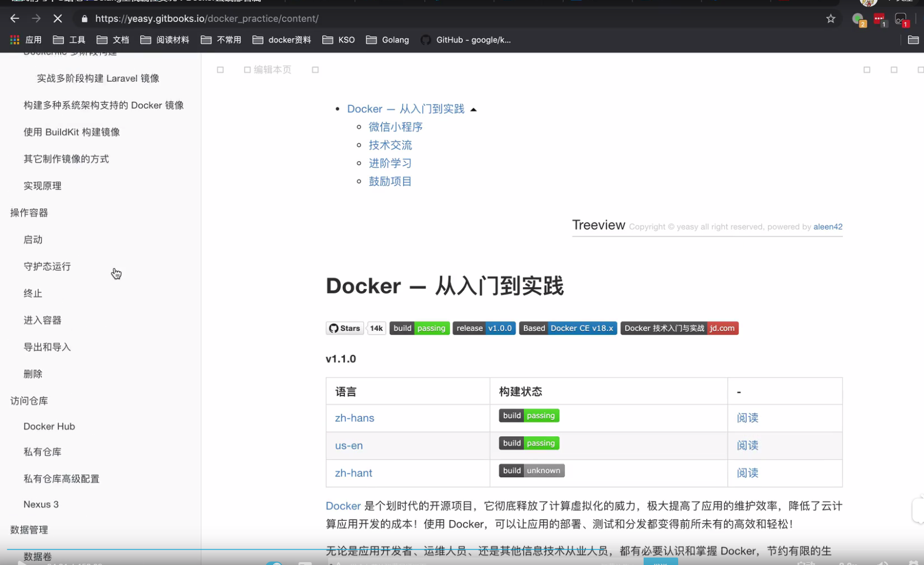The width and height of the screenshot is (924, 565).
Task: Open the 工具 bookmarks folder
Action: click(69, 40)
